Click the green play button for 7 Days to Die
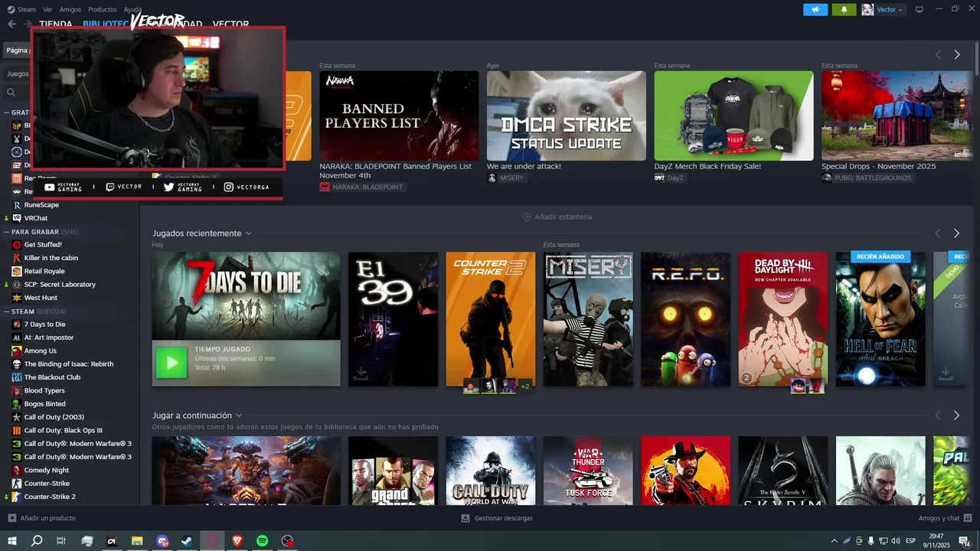The image size is (980, 551). point(171,363)
